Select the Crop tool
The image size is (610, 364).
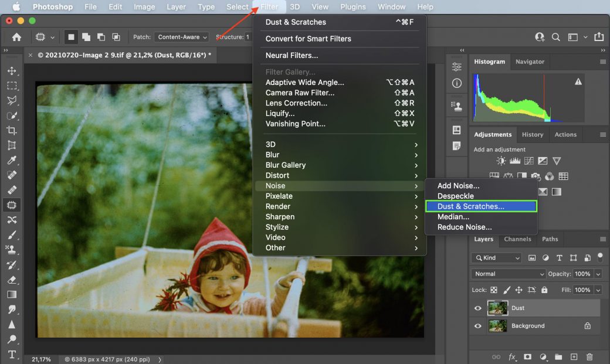coord(13,130)
